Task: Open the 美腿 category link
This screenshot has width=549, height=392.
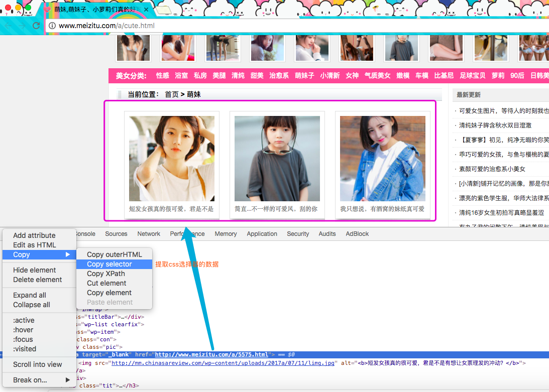Action: [x=219, y=76]
